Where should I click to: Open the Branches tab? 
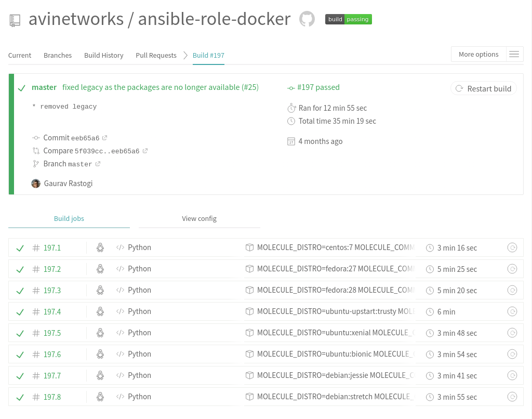[x=58, y=55]
